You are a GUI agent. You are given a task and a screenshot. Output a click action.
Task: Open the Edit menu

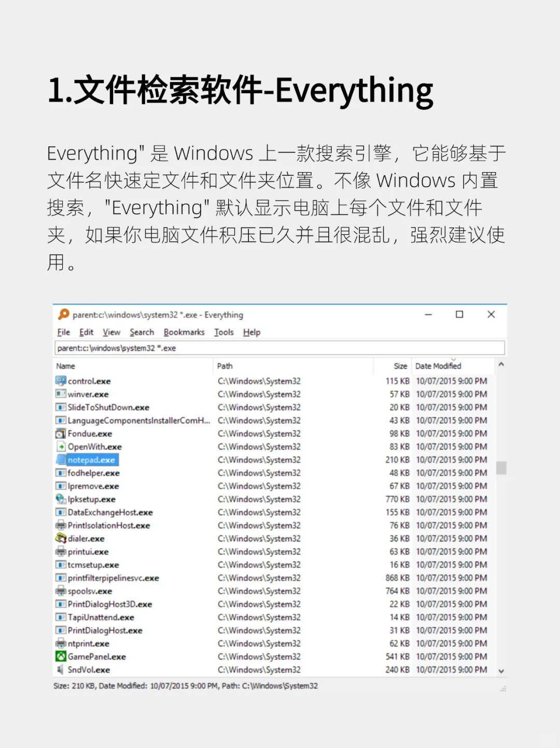[x=86, y=332]
